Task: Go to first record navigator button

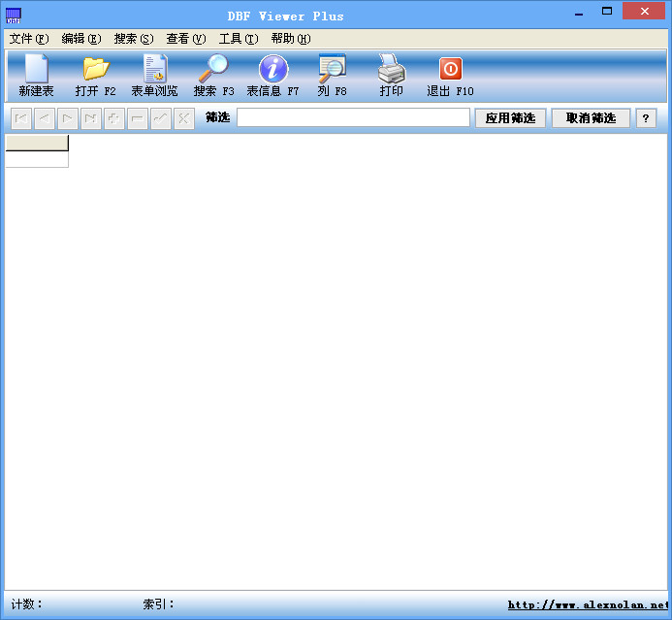Action: (21, 118)
